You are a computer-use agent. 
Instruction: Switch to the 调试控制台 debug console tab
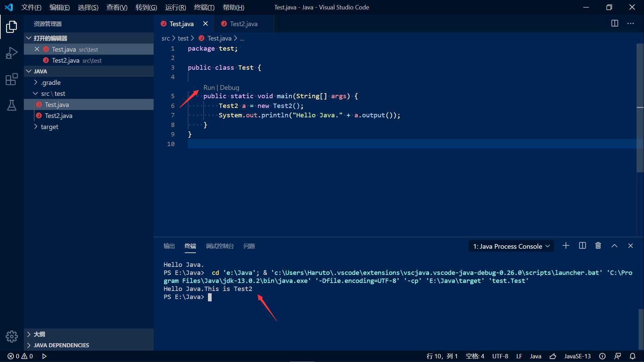[x=220, y=246]
